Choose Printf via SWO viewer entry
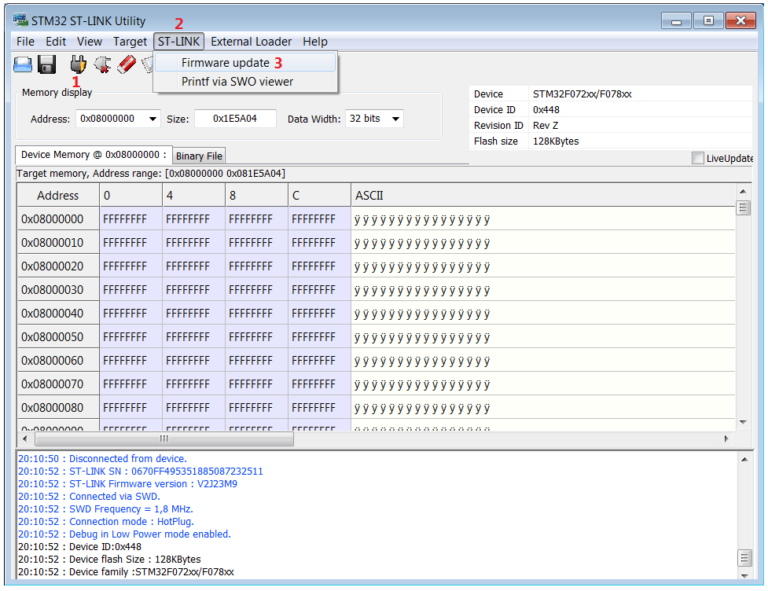This screenshot has width=768, height=591. click(245, 81)
